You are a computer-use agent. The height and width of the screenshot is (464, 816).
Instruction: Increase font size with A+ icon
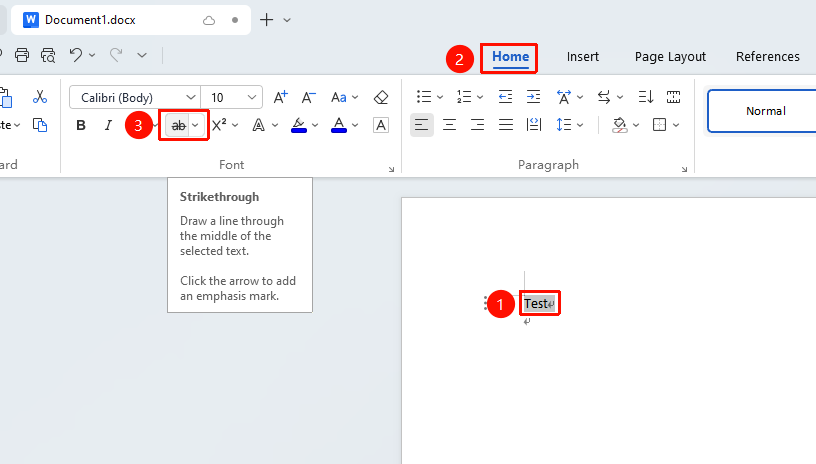280,97
